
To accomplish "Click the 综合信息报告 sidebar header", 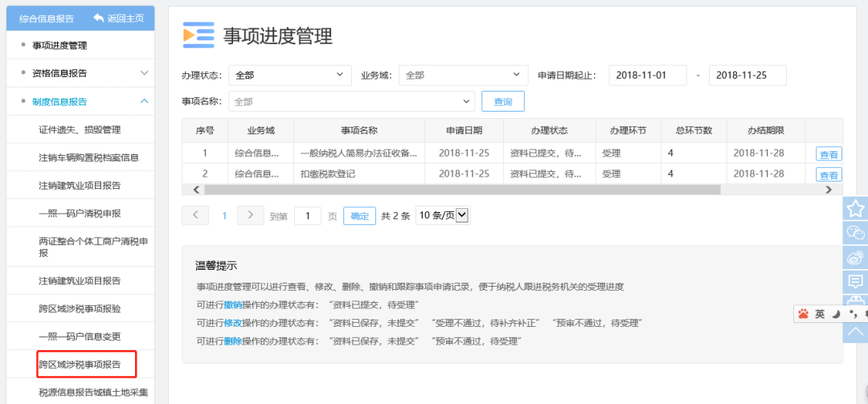I will point(47,18).
